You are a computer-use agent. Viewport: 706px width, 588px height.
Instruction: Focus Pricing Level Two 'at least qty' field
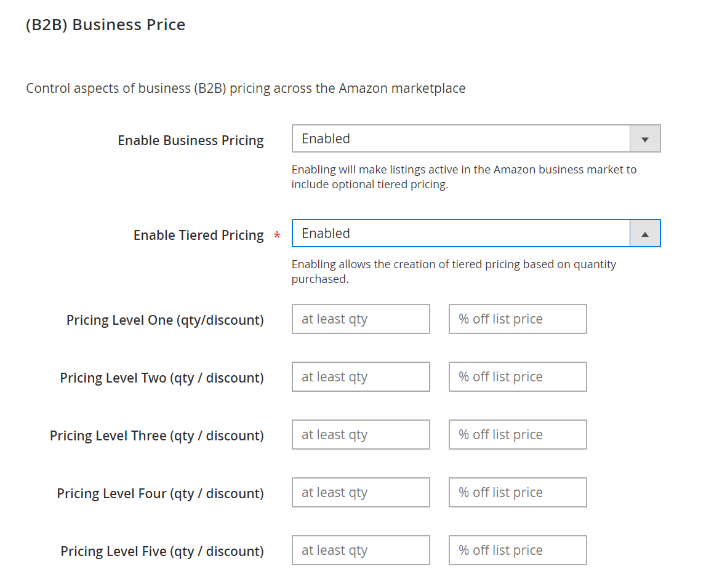pyautogui.click(x=361, y=376)
